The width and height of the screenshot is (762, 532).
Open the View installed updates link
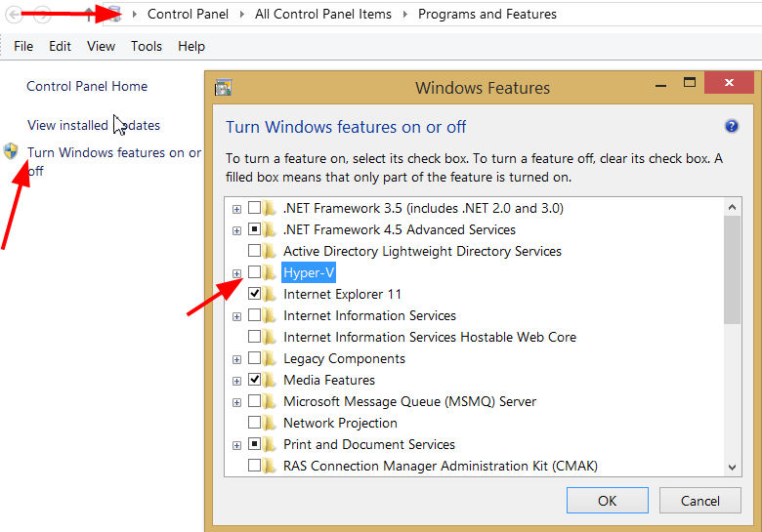(x=94, y=125)
